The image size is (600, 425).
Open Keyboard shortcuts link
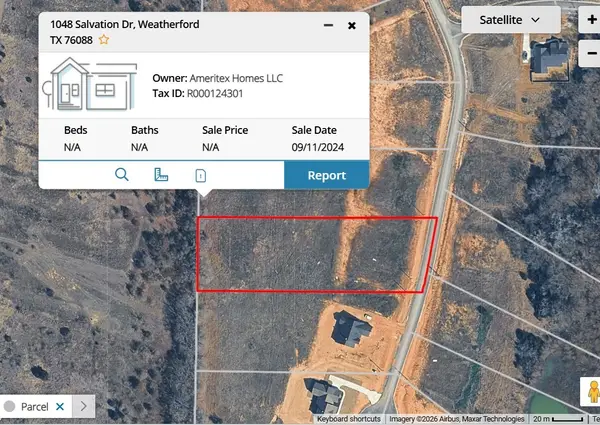coord(349,419)
